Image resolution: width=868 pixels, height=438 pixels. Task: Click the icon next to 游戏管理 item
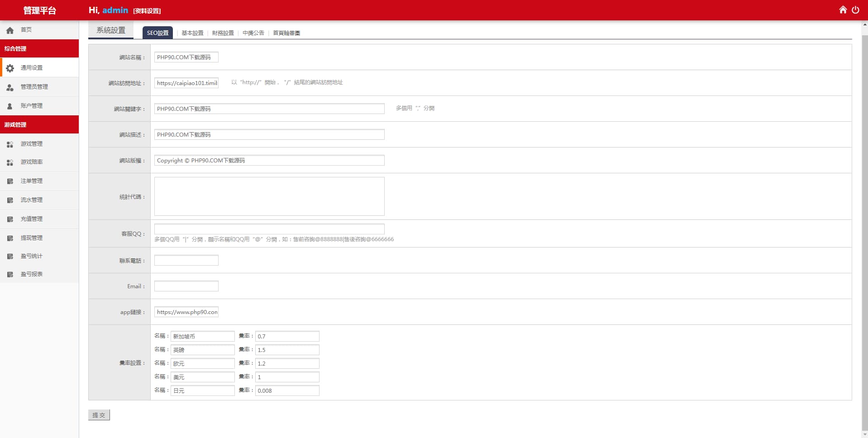click(x=10, y=144)
